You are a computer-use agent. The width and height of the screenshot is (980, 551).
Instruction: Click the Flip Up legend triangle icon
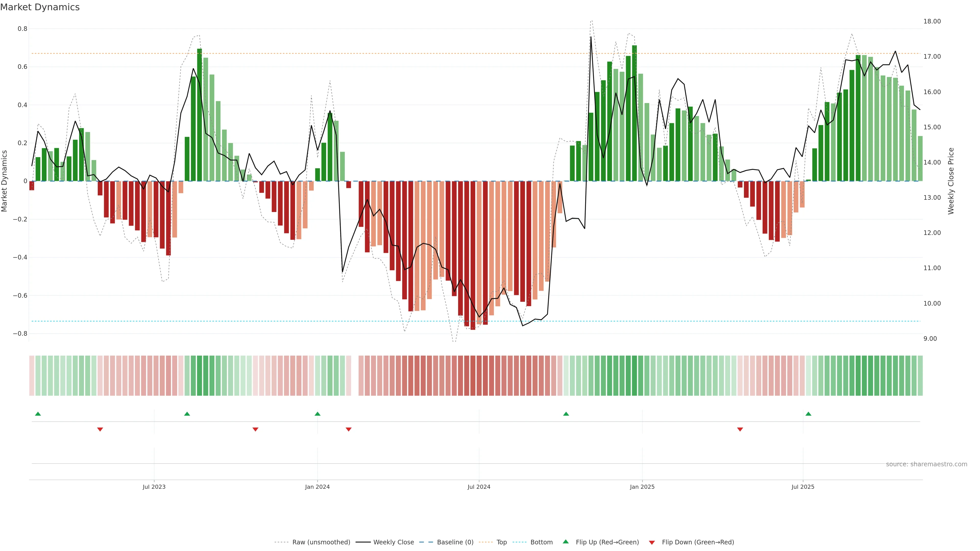[566, 542]
